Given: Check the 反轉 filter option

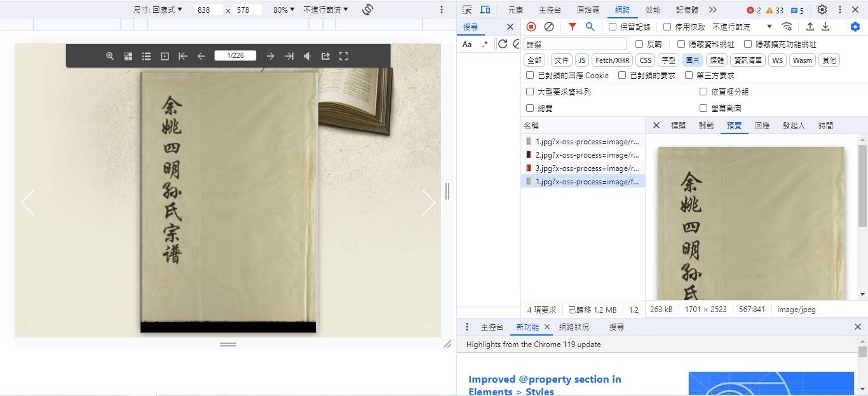Looking at the screenshot, I should [x=639, y=44].
